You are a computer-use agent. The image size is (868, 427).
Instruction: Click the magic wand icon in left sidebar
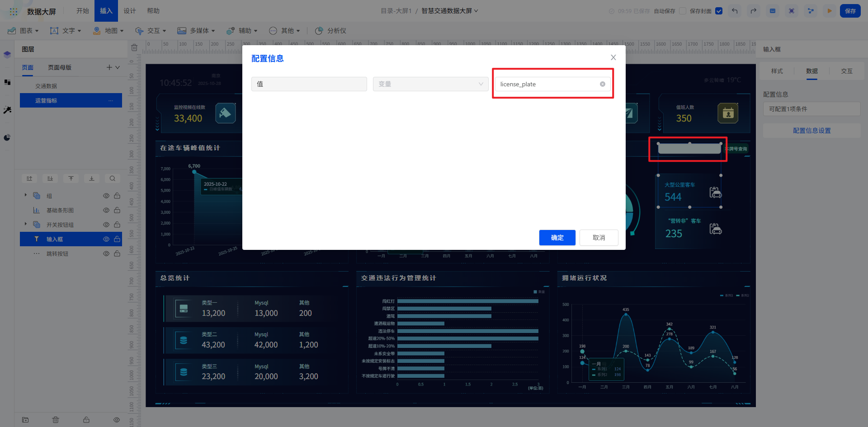[7, 110]
